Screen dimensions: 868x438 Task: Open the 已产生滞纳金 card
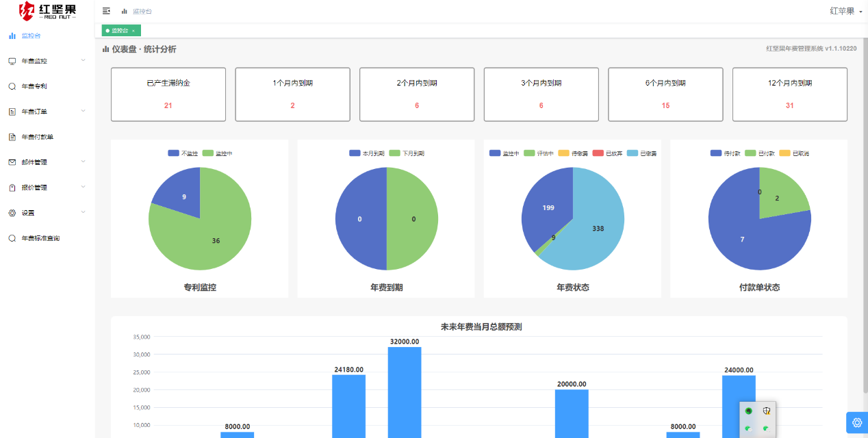pos(168,94)
